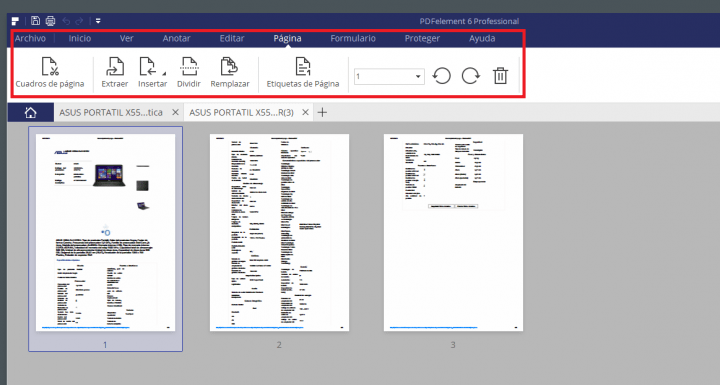Viewport: 720px width, 385px height.
Task: Replace pages with Remplazar
Action: (230, 73)
